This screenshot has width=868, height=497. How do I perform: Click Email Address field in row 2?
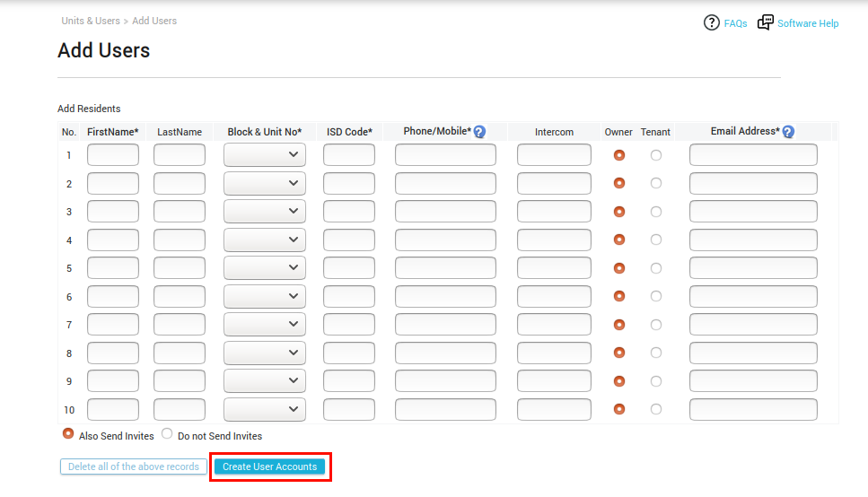click(753, 183)
